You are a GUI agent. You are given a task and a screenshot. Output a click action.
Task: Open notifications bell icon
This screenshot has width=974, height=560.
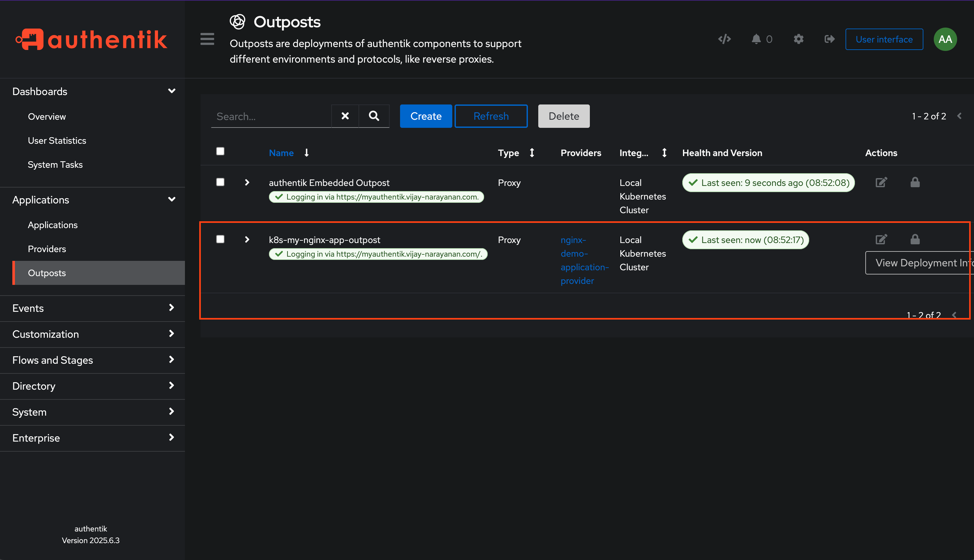[756, 39]
